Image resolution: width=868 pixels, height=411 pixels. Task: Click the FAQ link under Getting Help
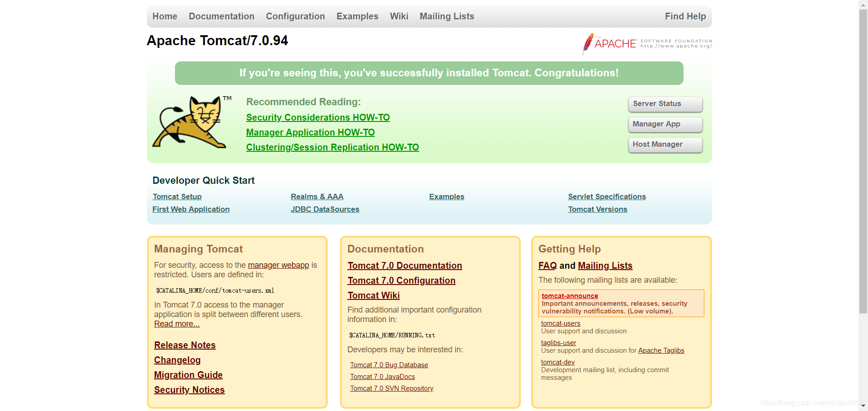tap(547, 266)
